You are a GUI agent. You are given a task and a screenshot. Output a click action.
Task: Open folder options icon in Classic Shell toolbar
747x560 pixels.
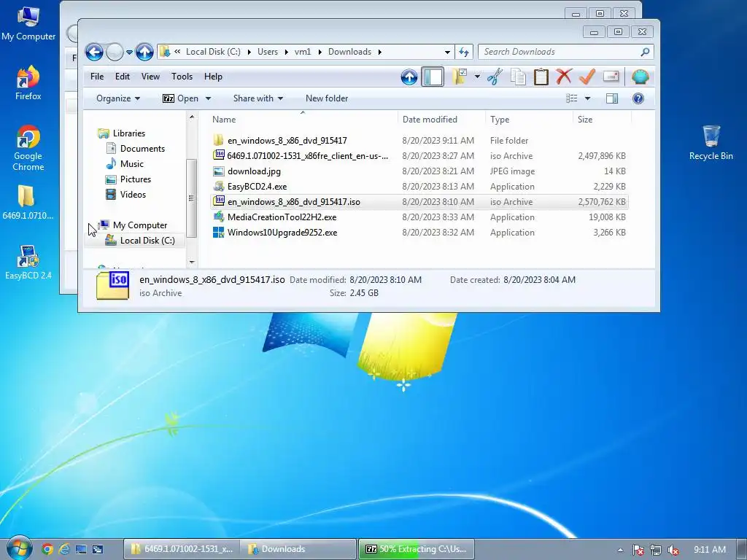click(460, 77)
